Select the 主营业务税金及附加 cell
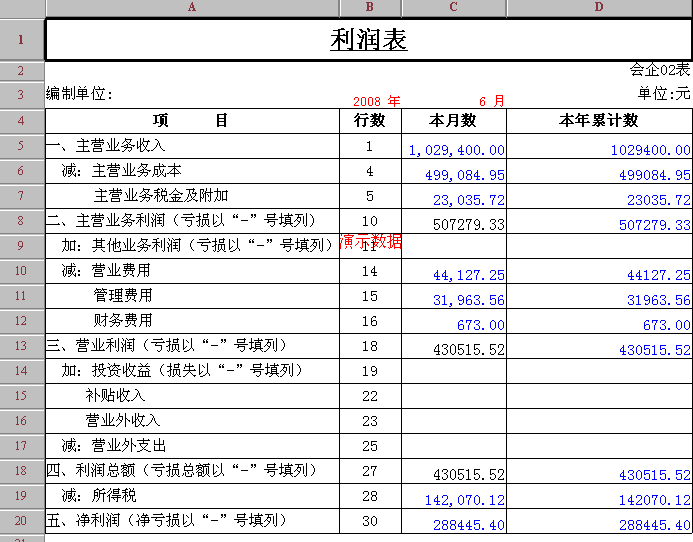The image size is (693, 542). [x=192, y=196]
